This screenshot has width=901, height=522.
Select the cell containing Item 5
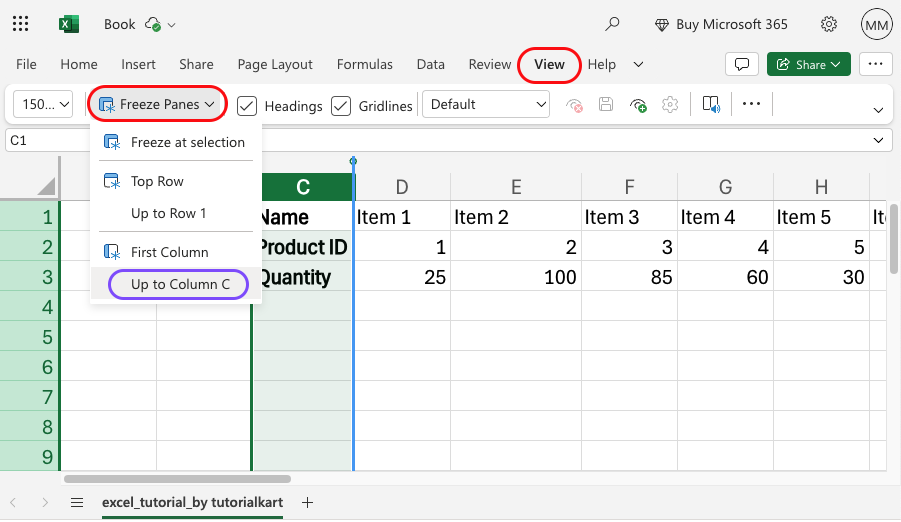[x=822, y=217]
